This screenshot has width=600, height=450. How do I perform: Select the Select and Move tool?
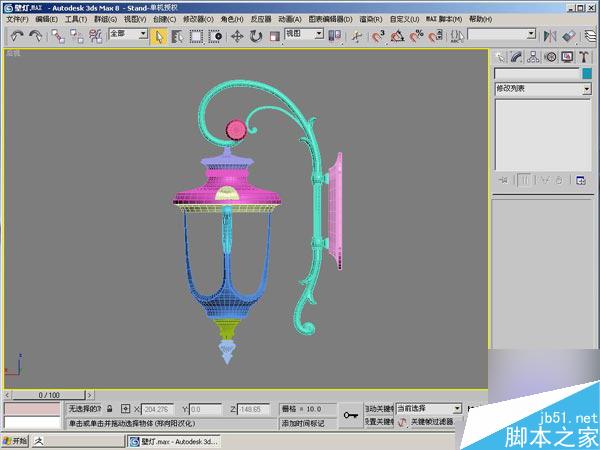pyautogui.click(x=237, y=36)
